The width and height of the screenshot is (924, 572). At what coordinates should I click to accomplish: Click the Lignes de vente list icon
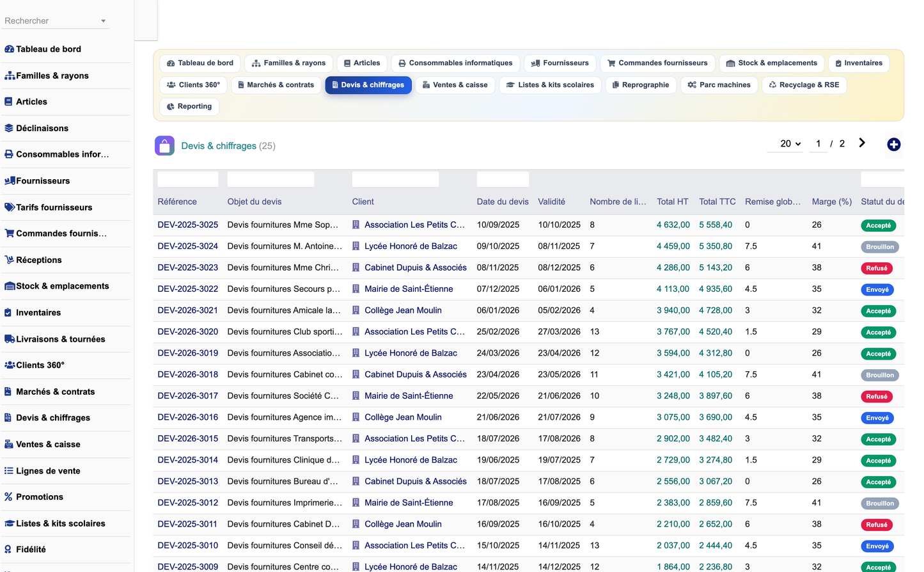click(x=9, y=471)
